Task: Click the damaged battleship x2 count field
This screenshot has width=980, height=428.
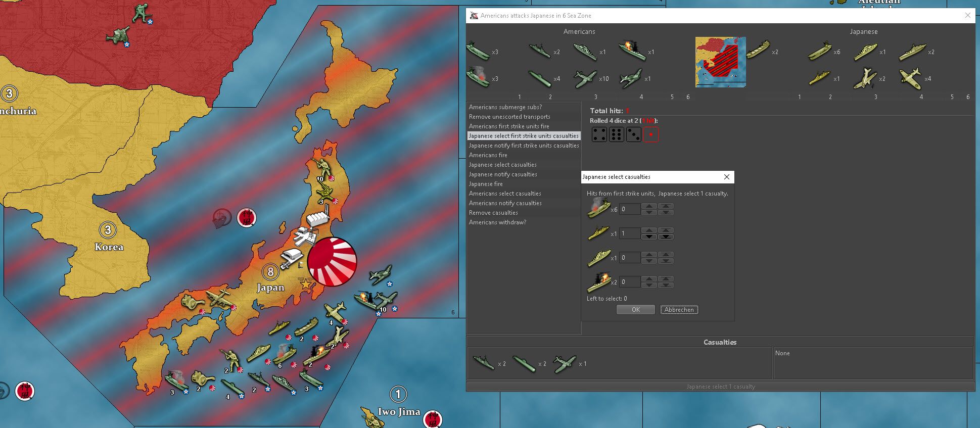Action: tap(630, 282)
